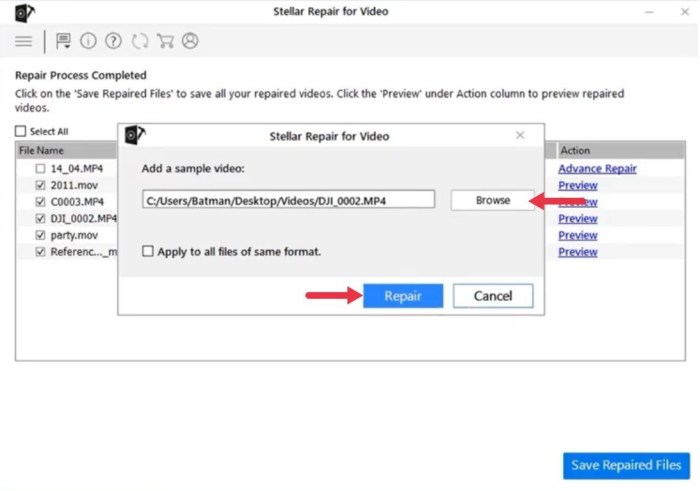Click the sample video path field
The height and width of the screenshot is (491, 700).
point(288,200)
